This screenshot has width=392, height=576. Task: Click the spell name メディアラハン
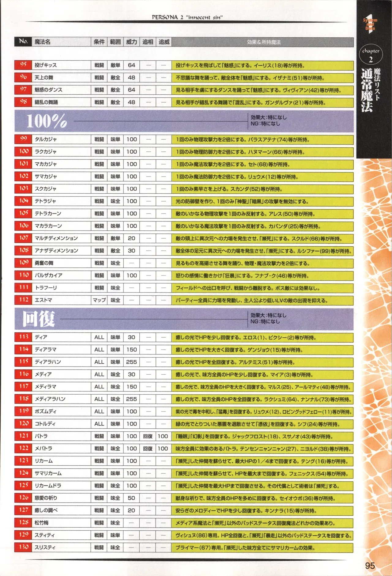point(50,399)
